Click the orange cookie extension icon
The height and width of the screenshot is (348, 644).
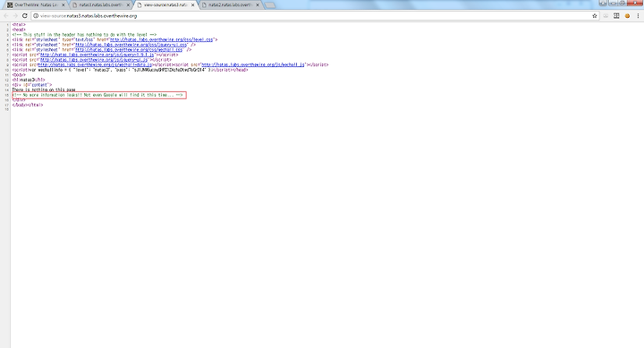pyautogui.click(x=627, y=16)
